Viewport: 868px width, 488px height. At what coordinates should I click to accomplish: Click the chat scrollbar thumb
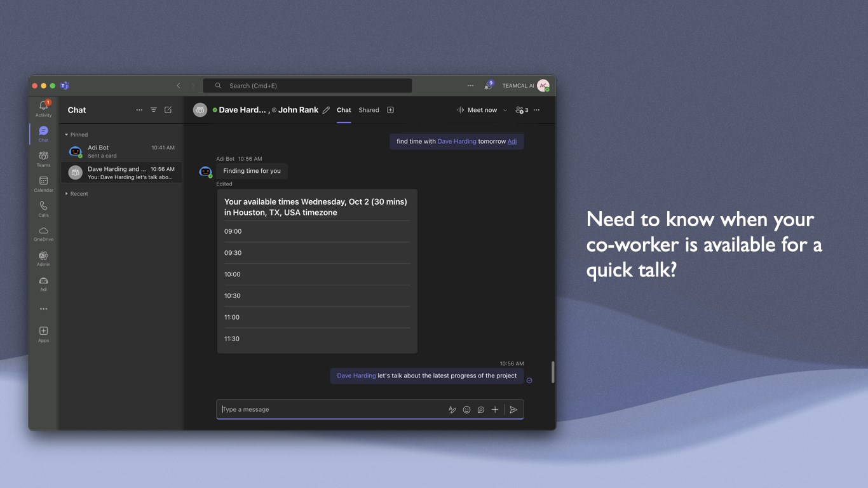coord(553,372)
